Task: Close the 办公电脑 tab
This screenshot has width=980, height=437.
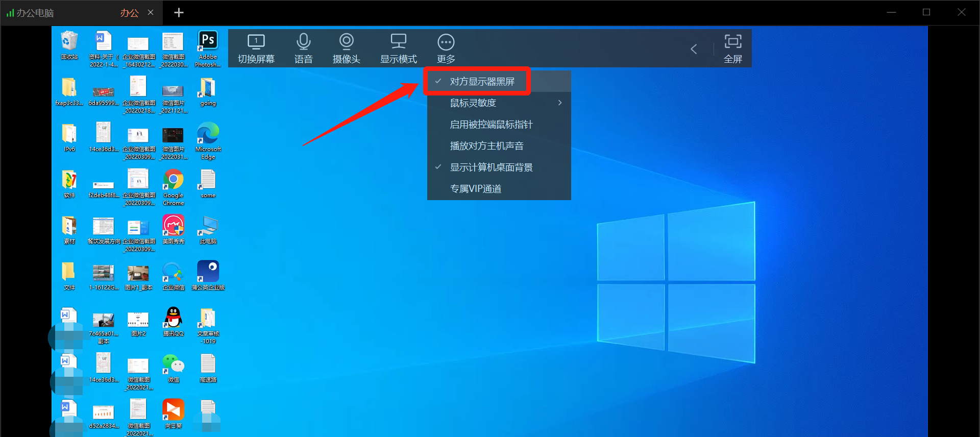Action: tap(151, 12)
